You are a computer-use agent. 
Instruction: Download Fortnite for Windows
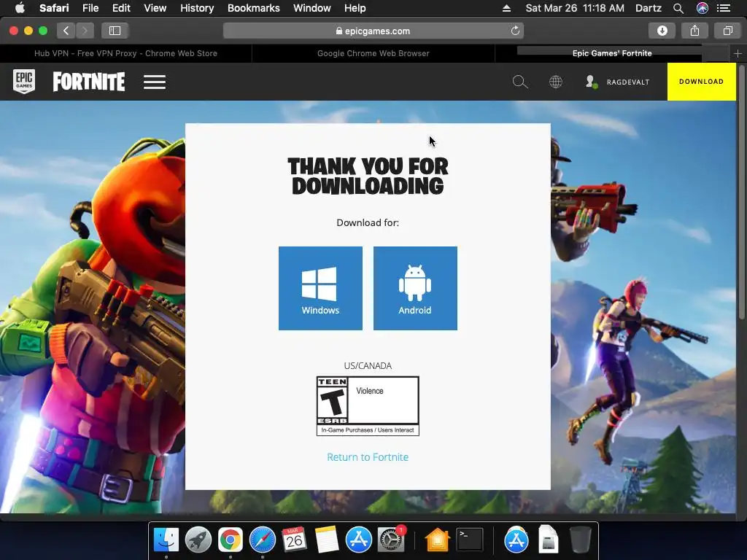click(x=320, y=288)
